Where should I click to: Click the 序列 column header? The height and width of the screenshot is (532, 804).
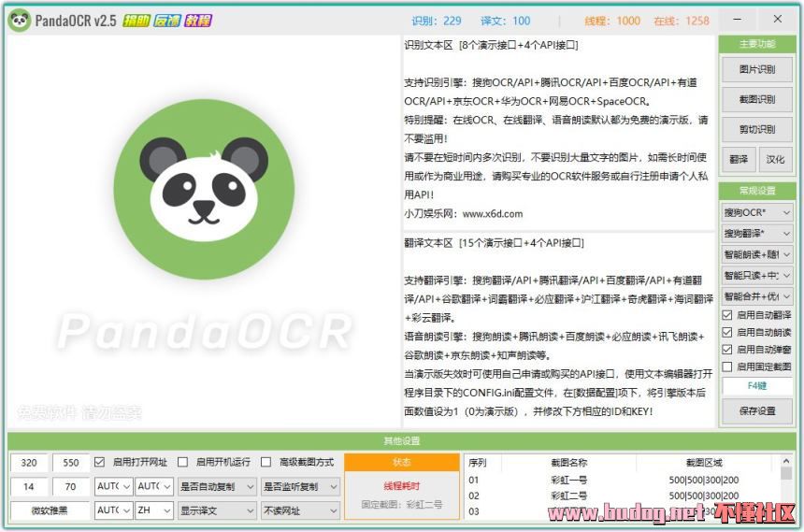(x=483, y=462)
